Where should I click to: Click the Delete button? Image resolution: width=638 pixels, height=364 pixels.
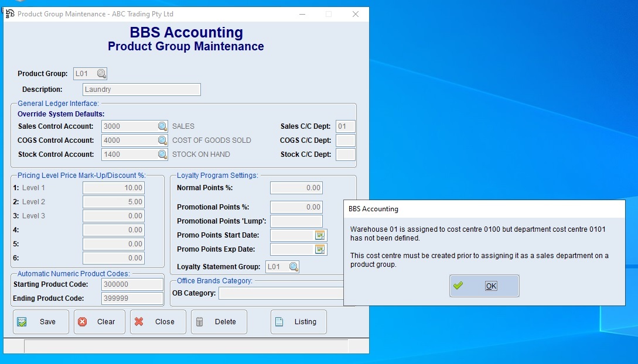point(219,322)
